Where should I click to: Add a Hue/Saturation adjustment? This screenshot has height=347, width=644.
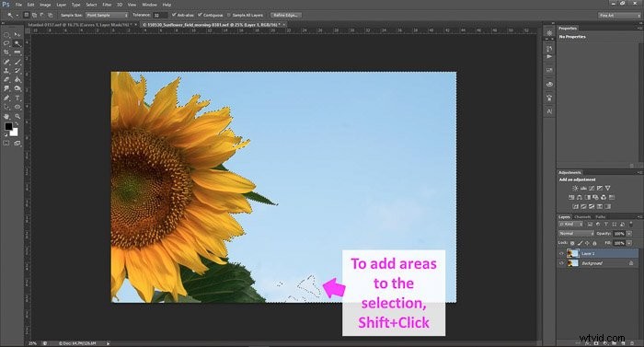pyautogui.click(x=571, y=197)
